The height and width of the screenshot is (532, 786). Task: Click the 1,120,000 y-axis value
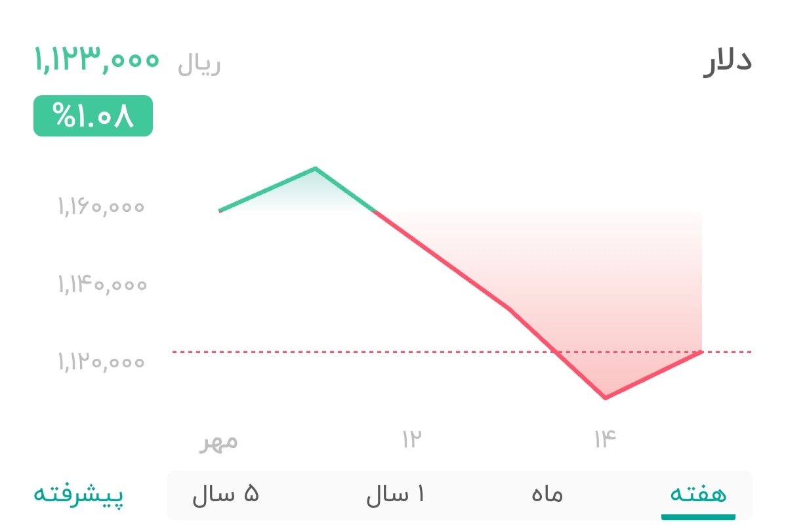pyautogui.click(x=100, y=360)
